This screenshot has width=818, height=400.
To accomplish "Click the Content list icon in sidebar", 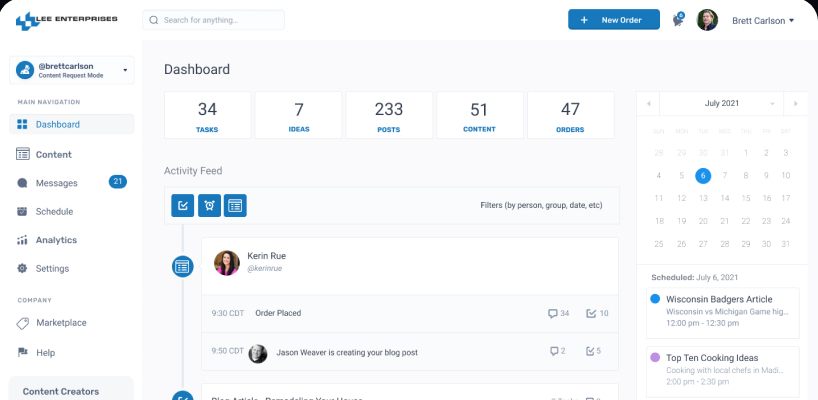I will coord(22,154).
